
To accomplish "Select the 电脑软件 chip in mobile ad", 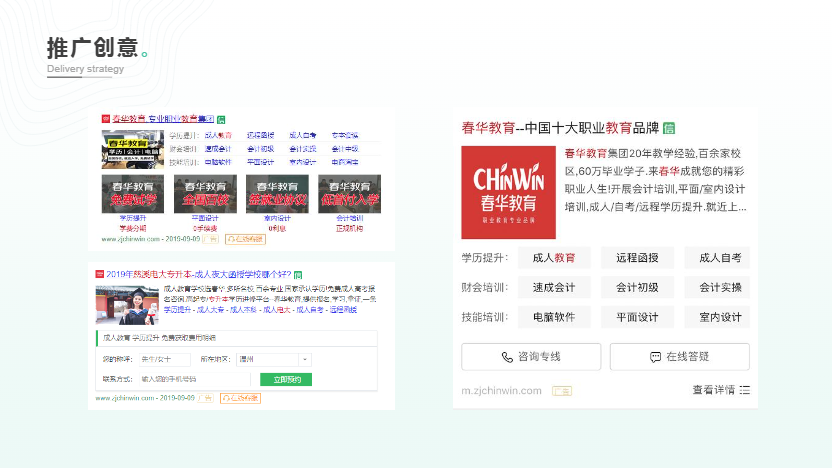I will click(x=554, y=317).
